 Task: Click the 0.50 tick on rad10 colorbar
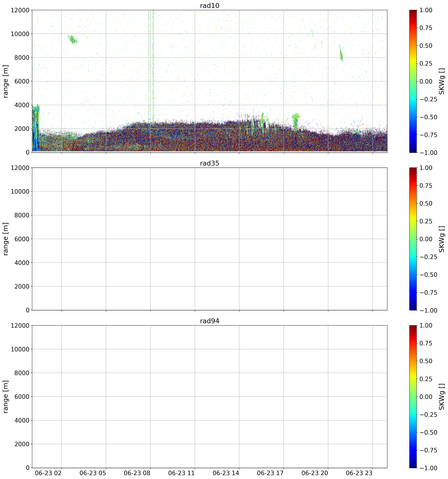426,46
